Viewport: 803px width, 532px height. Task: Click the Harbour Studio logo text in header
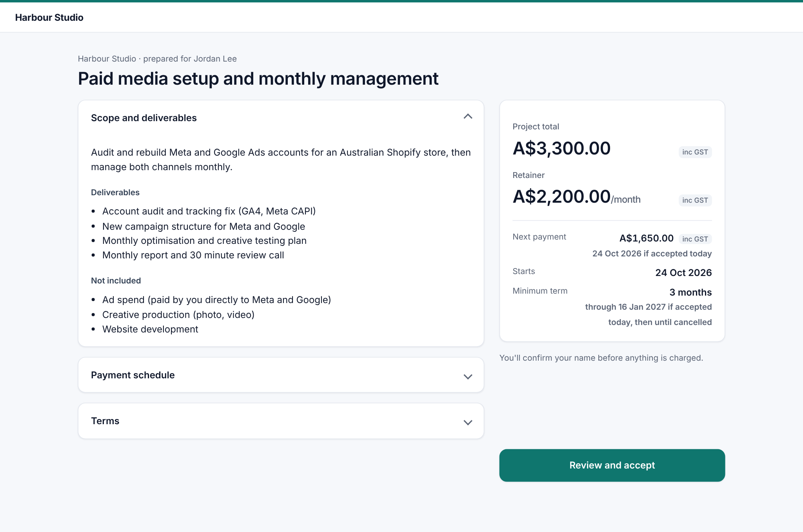pos(49,18)
